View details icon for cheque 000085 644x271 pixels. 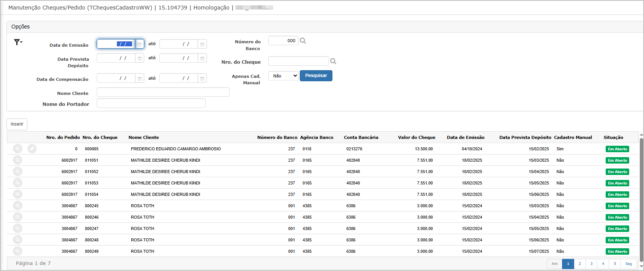(x=17, y=149)
